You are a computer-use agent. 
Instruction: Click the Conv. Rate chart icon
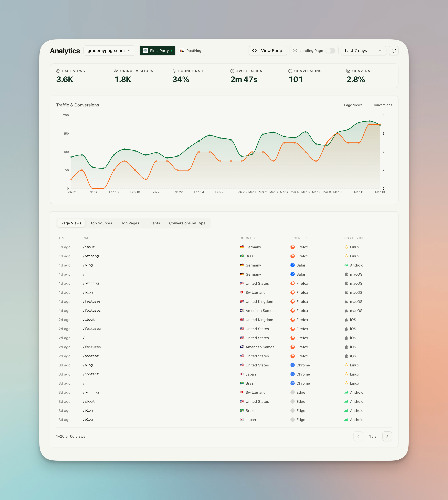point(348,71)
